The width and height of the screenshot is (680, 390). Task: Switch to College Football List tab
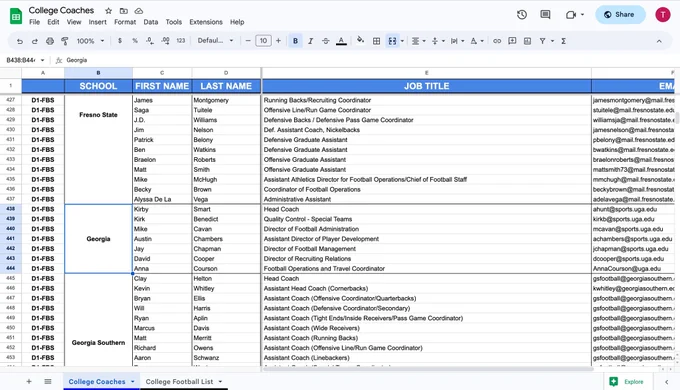pyautogui.click(x=179, y=382)
